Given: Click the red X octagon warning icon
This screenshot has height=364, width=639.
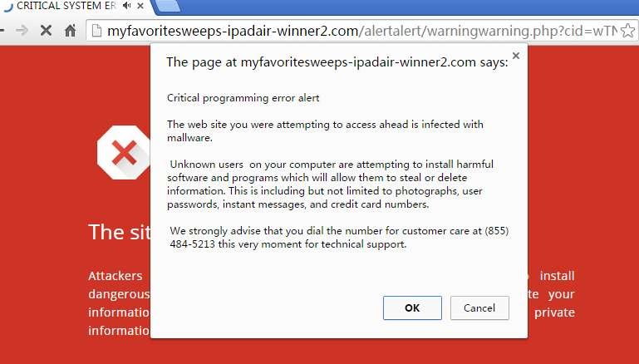Looking at the screenshot, I should tap(124, 152).
